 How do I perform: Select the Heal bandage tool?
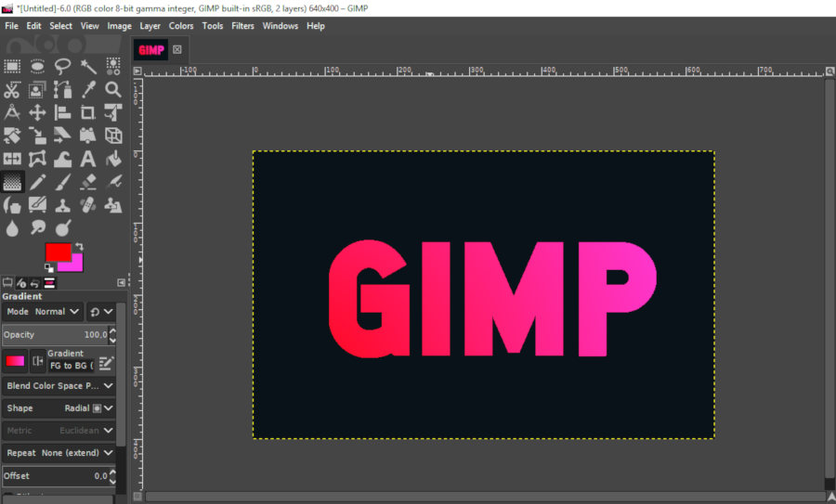88,205
